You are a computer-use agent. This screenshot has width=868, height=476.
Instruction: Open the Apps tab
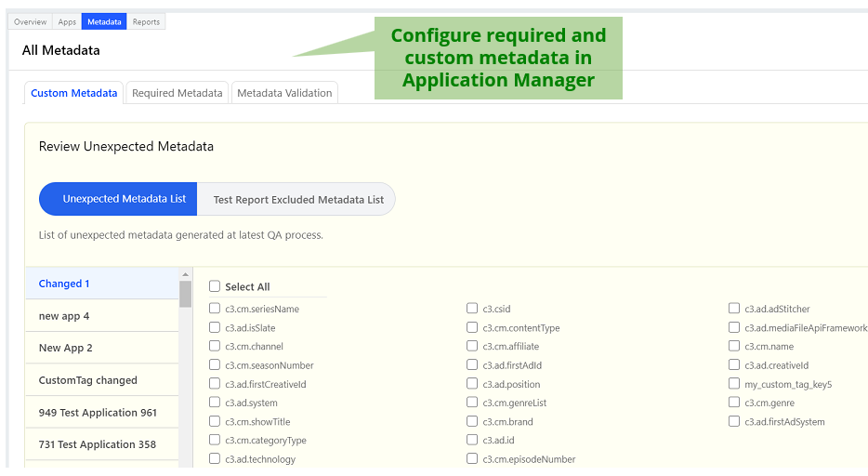pyautogui.click(x=67, y=21)
